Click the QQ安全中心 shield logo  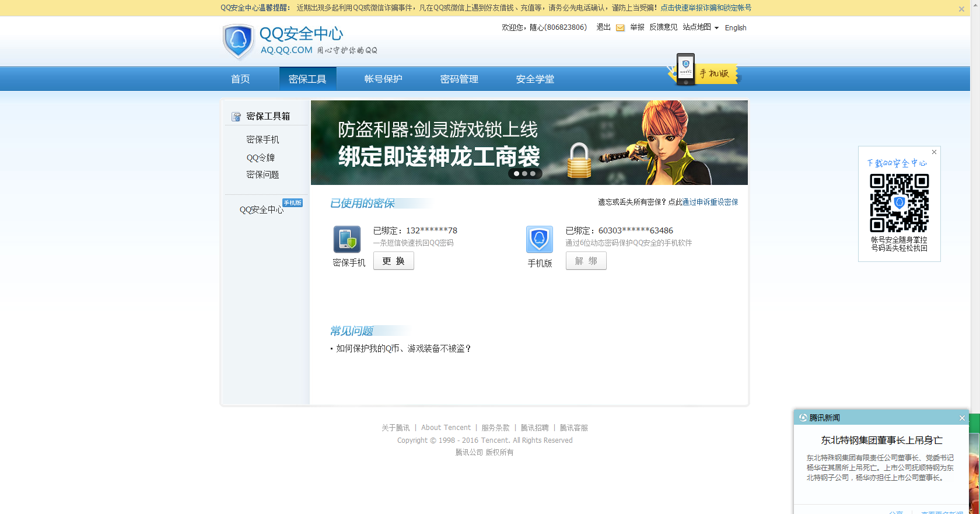click(x=238, y=41)
